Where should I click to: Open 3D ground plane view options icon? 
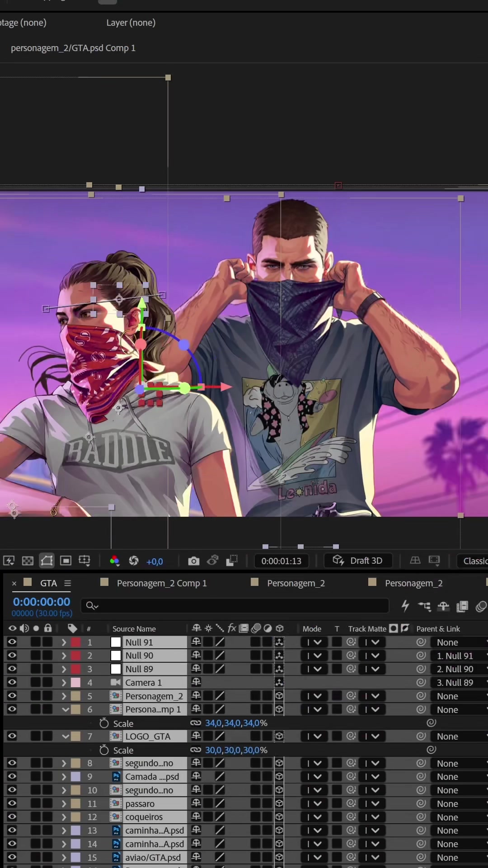[x=415, y=561]
